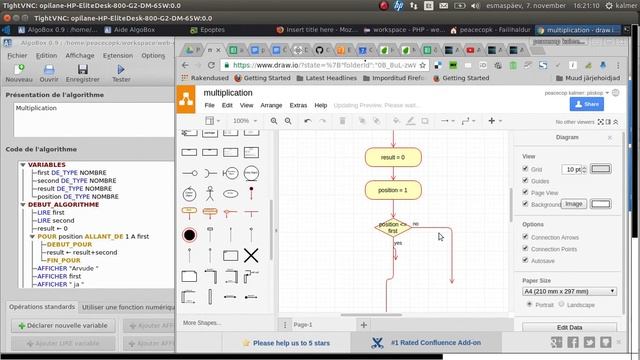Open the connection arrow style dropdown
This screenshot has height=360, width=640.
[447, 121]
